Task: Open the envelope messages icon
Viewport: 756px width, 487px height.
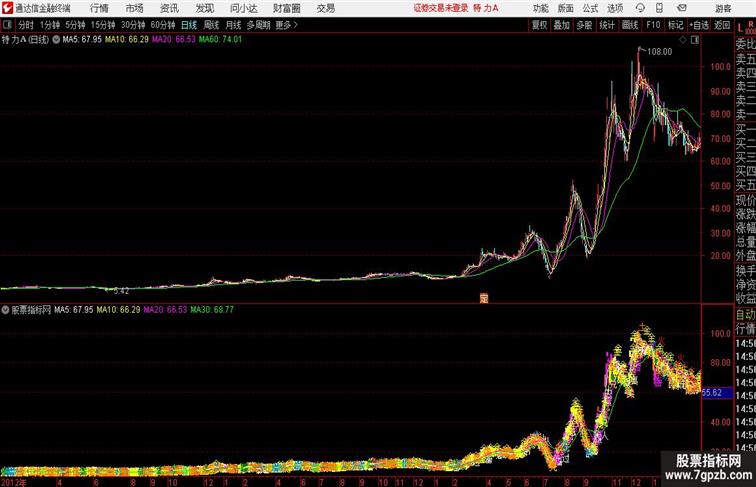Action: [x=682, y=8]
